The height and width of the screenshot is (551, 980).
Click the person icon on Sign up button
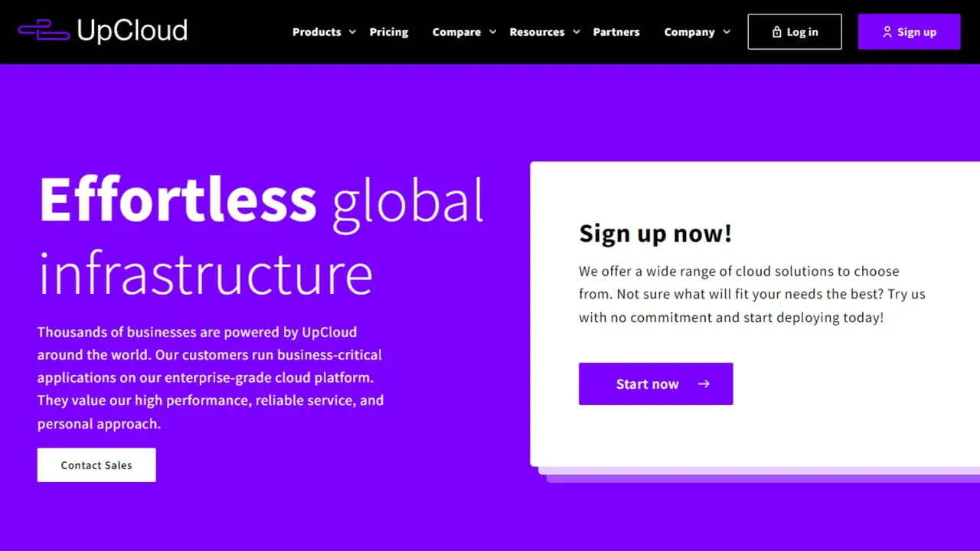(888, 31)
